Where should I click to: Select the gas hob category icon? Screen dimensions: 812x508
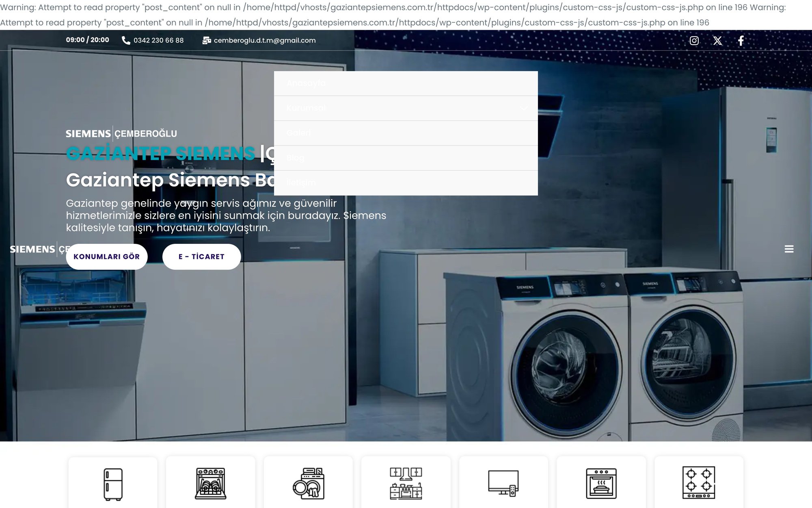[699, 482]
